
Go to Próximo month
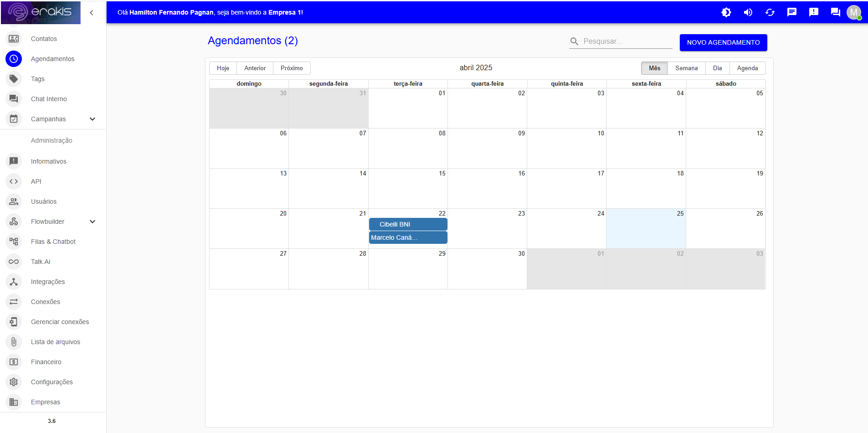click(x=292, y=68)
